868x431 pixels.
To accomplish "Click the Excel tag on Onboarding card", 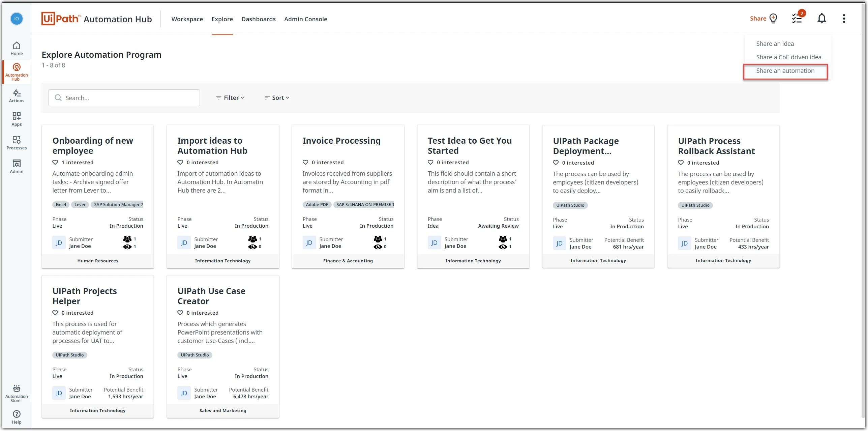I will pos(61,204).
